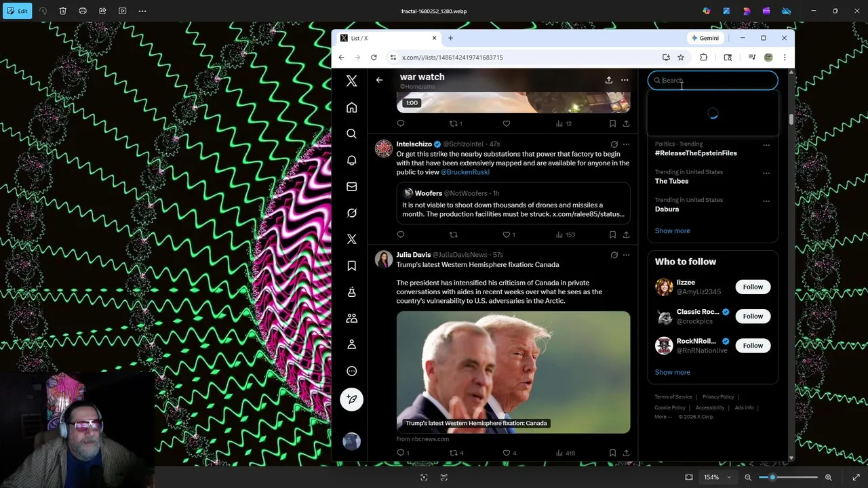
Task: Open More circle menu in X sidebar
Action: click(x=351, y=371)
